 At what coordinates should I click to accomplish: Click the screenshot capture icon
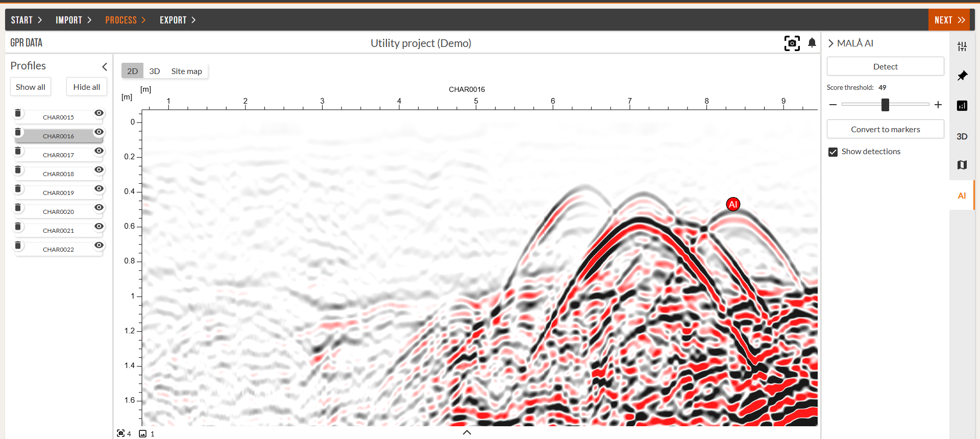(792, 43)
